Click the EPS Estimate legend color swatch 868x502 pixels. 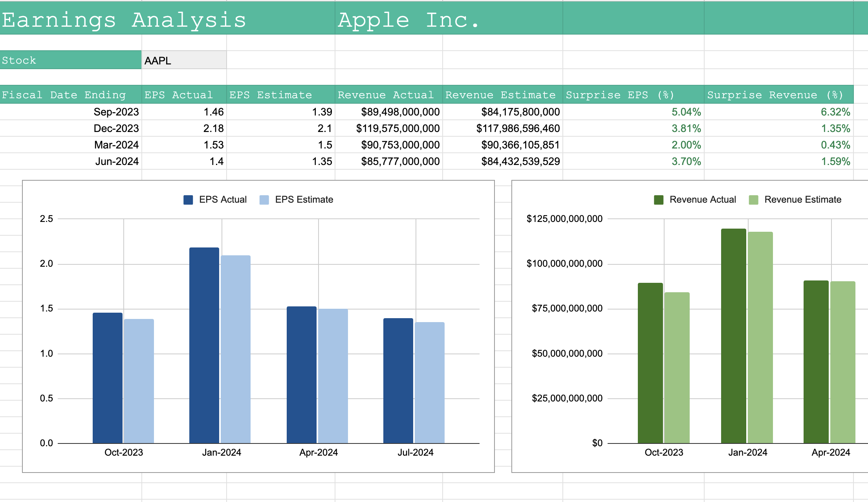click(264, 200)
